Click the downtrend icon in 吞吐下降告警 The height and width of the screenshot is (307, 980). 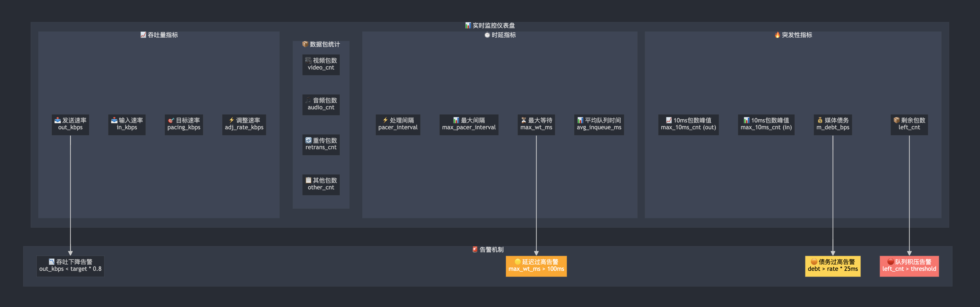[52, 262]
